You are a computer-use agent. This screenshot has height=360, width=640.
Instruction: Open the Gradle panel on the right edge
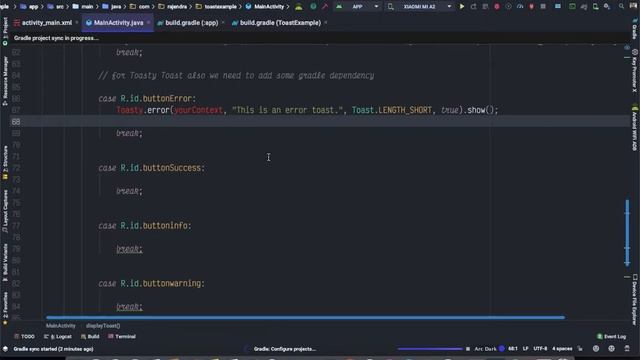coord(635,29)
